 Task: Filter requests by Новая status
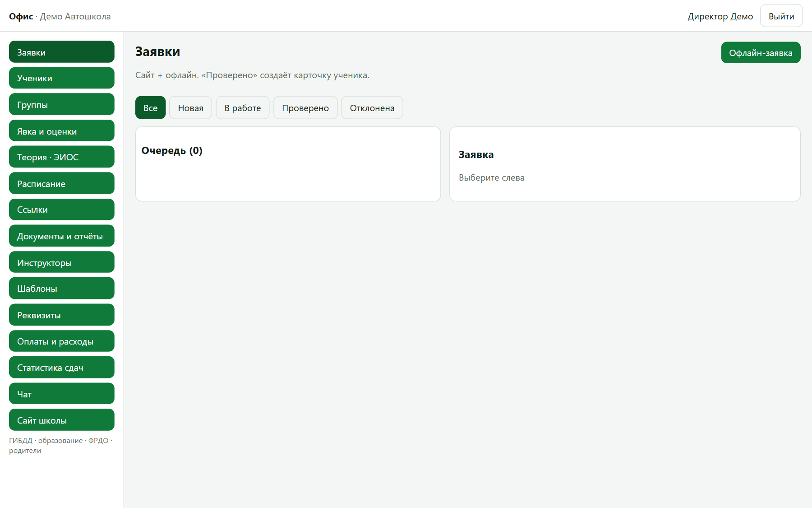[x=190, y=107]
